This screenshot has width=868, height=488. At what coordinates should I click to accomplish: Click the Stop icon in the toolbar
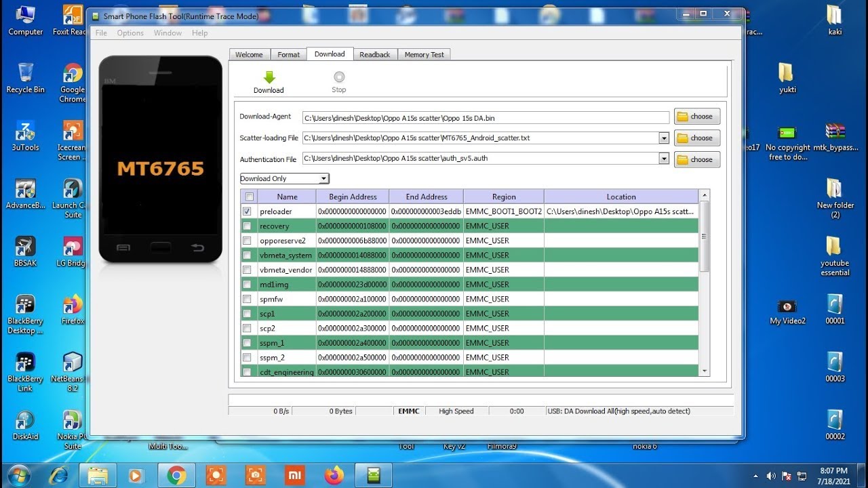point(339,77)
